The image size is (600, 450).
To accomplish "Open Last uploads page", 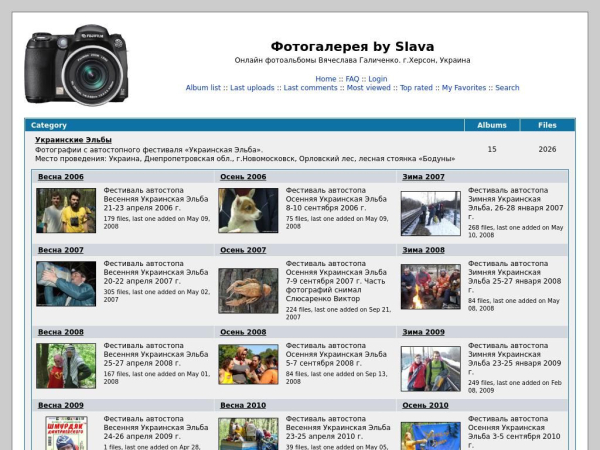I will [252, 88].
